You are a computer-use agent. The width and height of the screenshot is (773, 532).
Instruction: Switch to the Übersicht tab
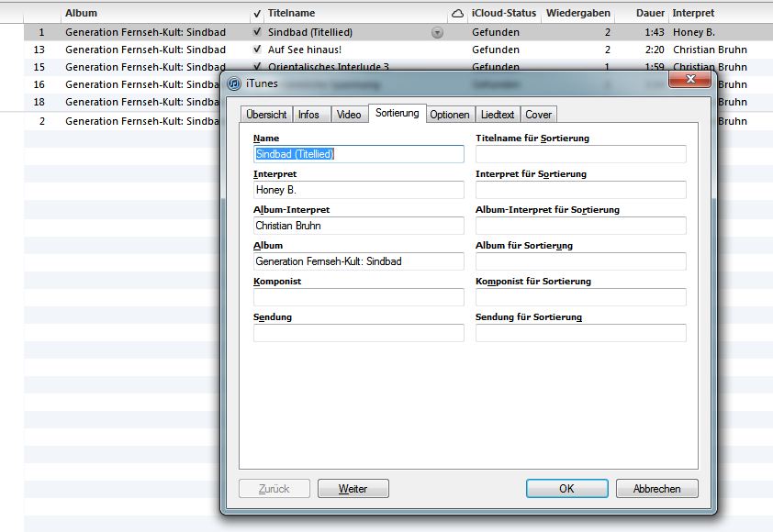[x=266, y=115]
